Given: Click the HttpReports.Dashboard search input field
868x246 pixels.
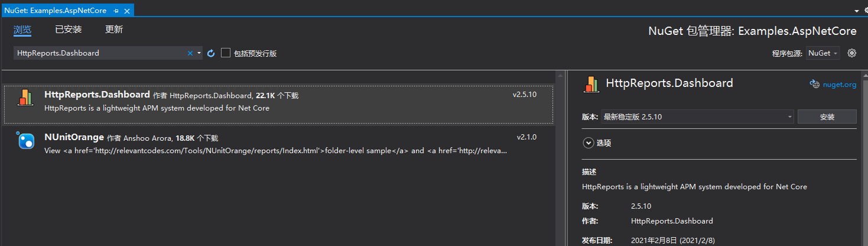Looking at the screenshot, I should (100, 53).
